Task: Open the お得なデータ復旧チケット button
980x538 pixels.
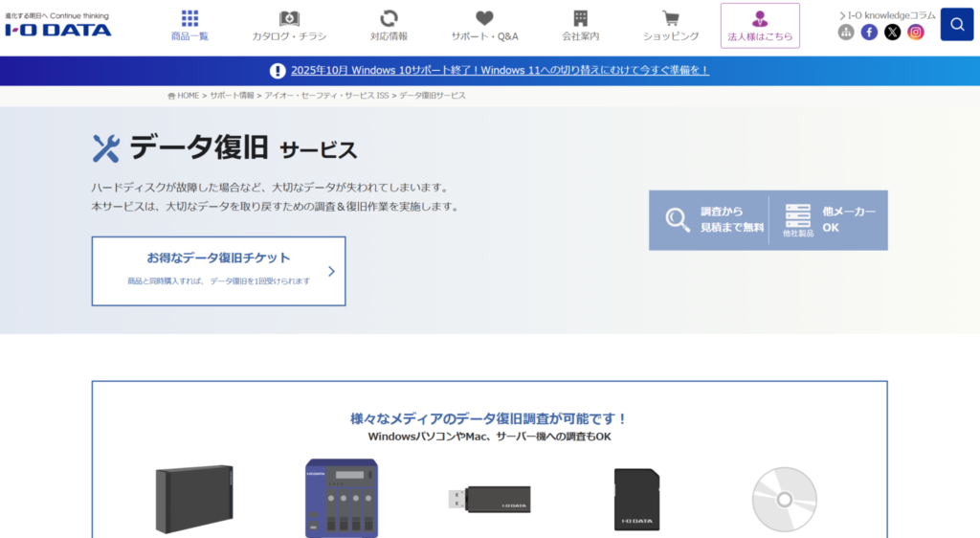Action: click(x=218, y=271)
